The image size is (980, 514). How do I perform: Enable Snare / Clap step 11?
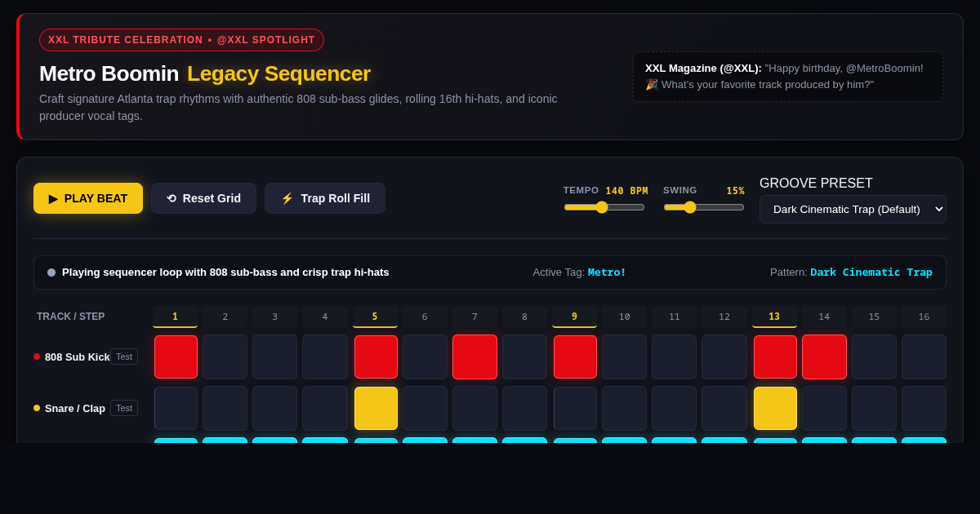(675, 408)
